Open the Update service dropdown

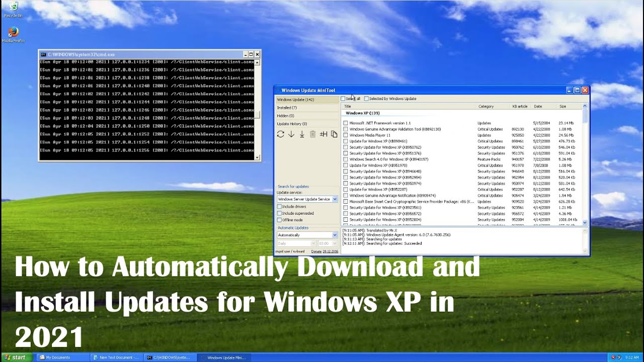(307, 199)
